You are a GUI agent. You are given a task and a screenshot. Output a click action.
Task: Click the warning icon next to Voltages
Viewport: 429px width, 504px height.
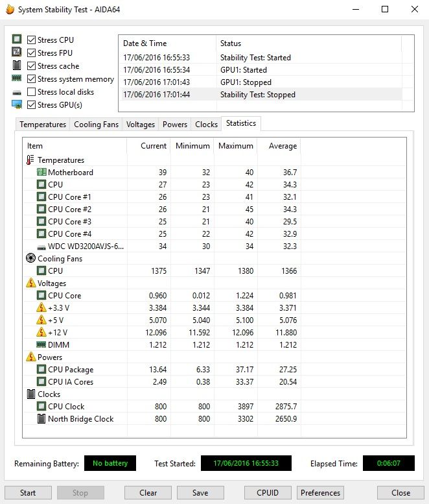click(30, 283)
